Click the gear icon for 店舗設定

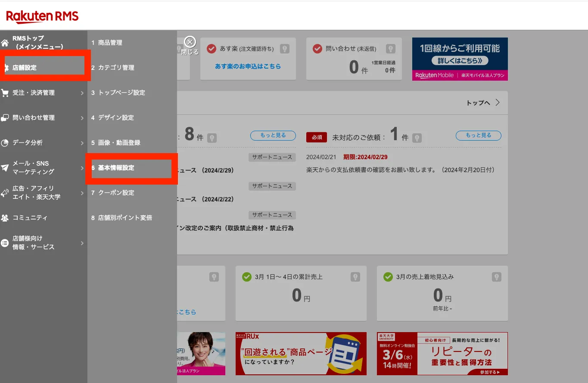(x=6, y=68)
